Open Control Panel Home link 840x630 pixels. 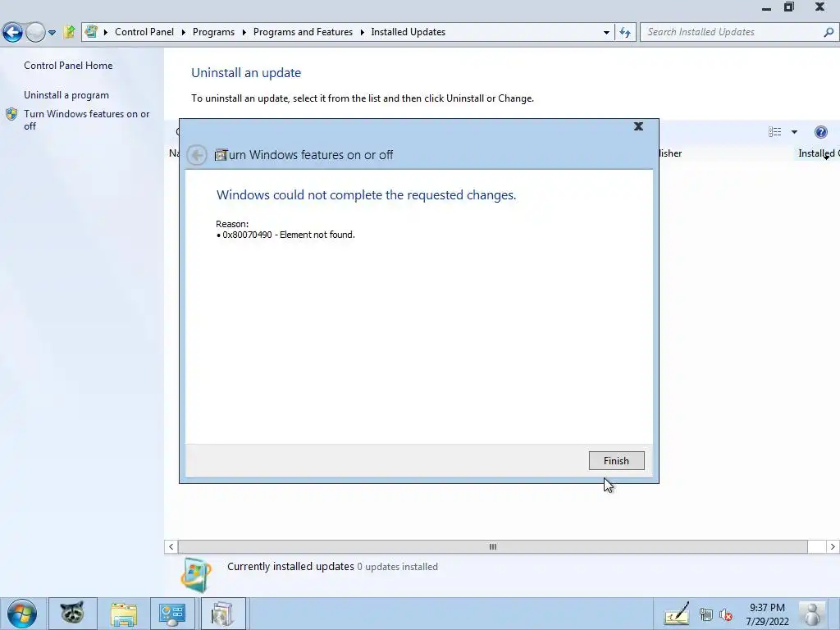click(68, 66)
